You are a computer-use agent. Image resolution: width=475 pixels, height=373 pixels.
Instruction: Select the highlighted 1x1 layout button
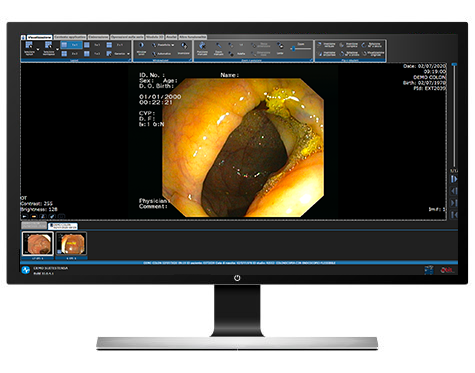pyautogui.click(x=71, y=45)
